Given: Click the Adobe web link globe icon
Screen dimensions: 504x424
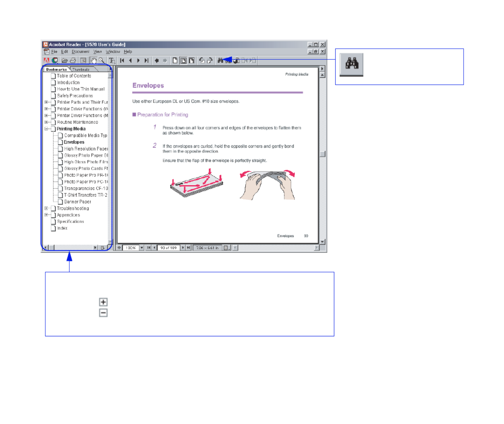Looking at the screenshot, I should [x=55, y=60].
